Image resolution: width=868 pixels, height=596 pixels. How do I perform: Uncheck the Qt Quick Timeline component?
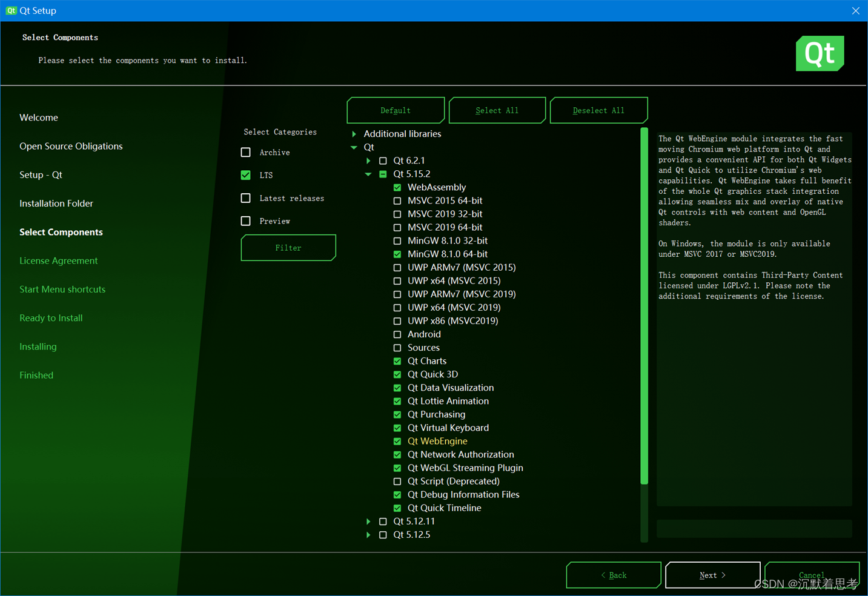click(397, 508)
